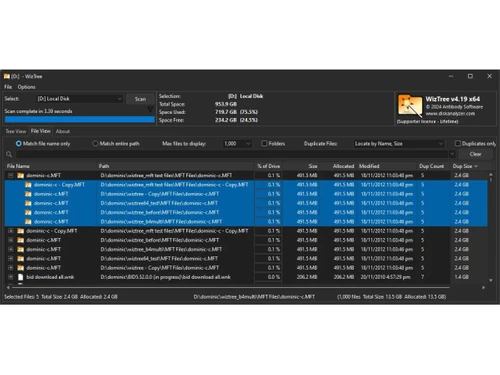This screenshot has width=500, height=375.
Task: Click the horizontal scrollbar track under the file list
Action: (230, 287)
